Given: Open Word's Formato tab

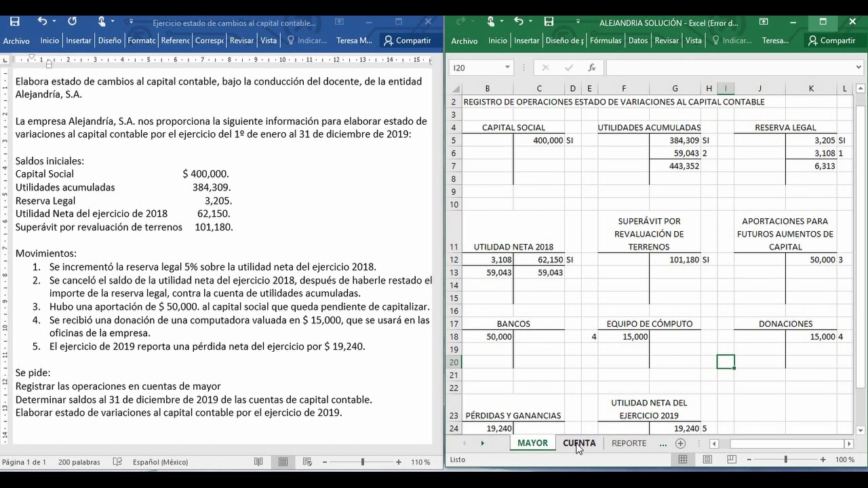Looking at the screenshot, I should coord(142,41).
